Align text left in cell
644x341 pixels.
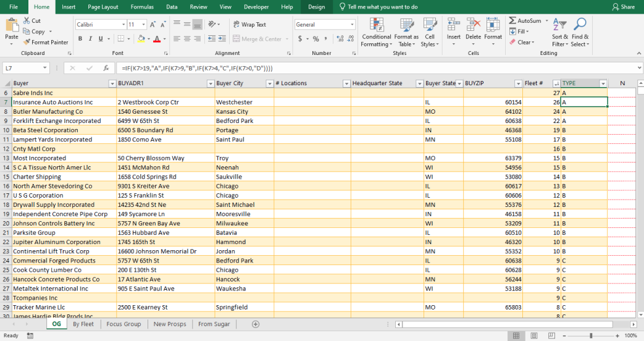pos(177,39)
